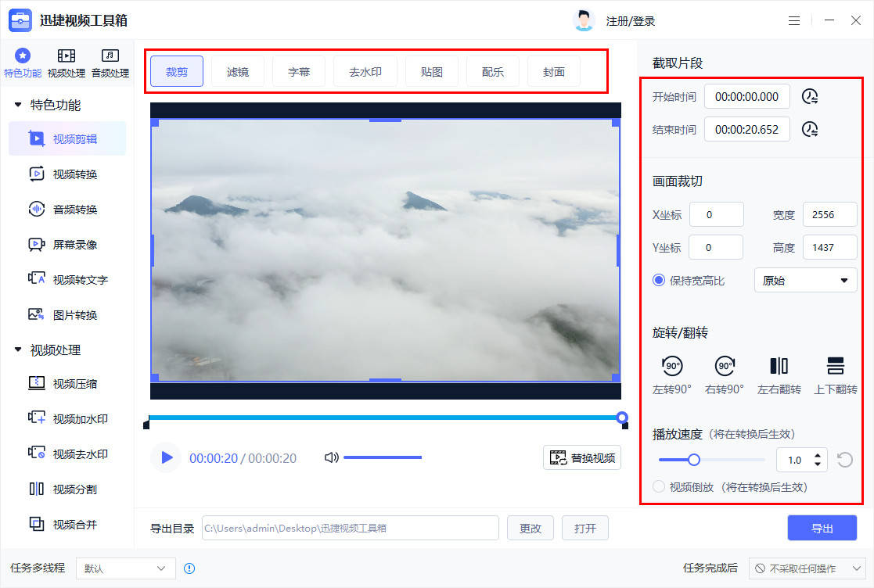Viewport: 874px width, 588px height.
Task: Switch to the 裁剪 tab
Action: (177, 71)
